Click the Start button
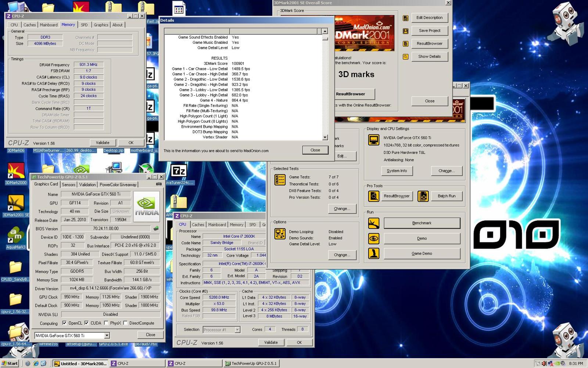This screenshot has width=588, height=368. tap(10, 364)
